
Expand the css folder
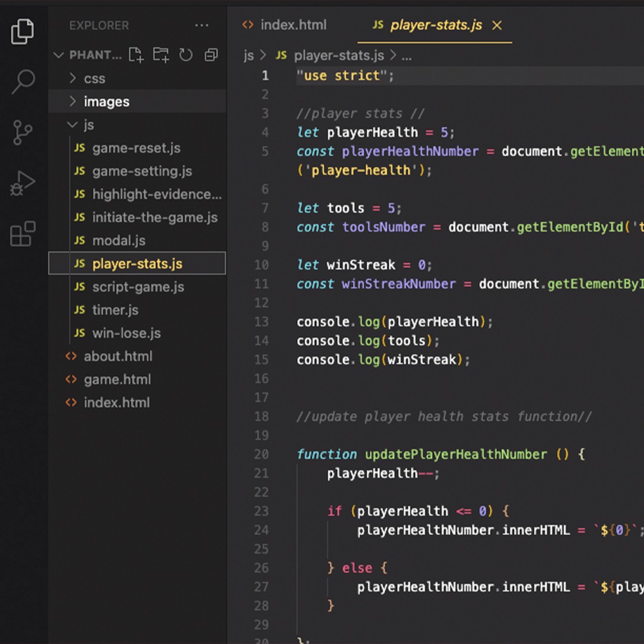(x=137, y=78)
